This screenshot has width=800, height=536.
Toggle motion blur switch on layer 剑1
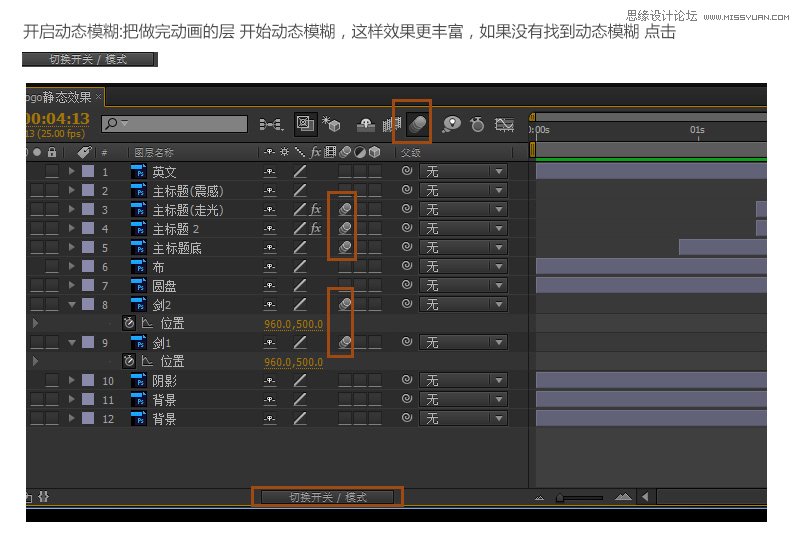click(345, 342)
